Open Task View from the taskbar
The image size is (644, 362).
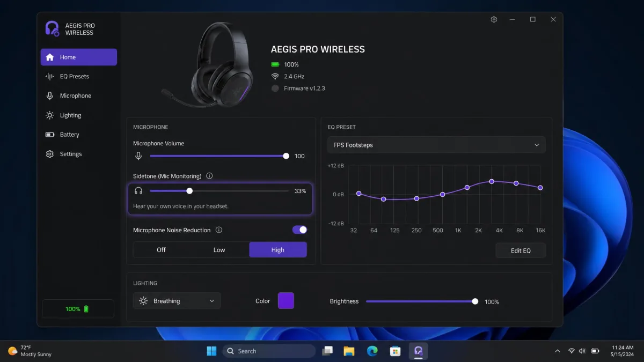coord(327,351)
